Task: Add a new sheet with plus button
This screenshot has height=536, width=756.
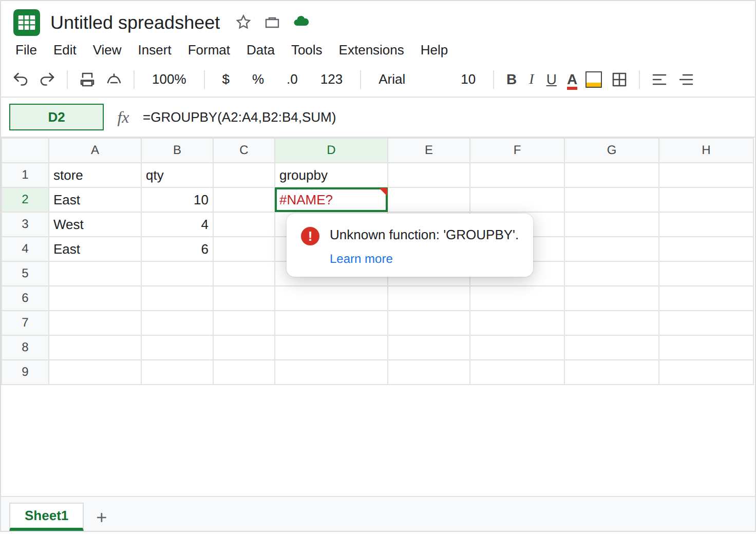Action: coord(102,518)
